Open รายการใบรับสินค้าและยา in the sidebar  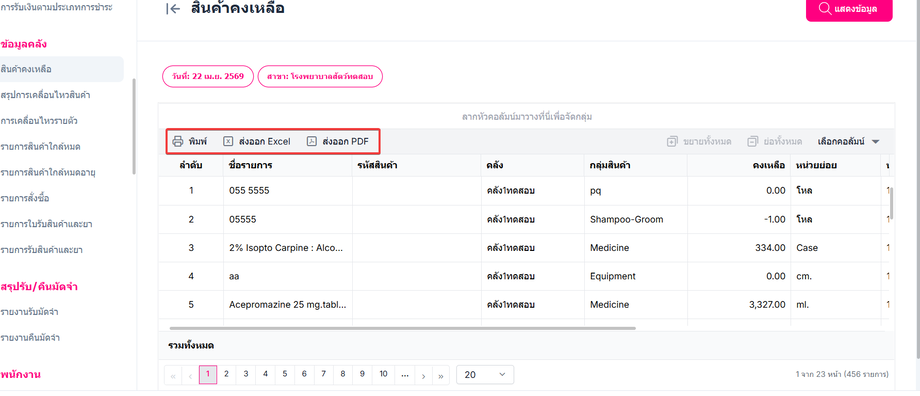(x=46, y=224)
